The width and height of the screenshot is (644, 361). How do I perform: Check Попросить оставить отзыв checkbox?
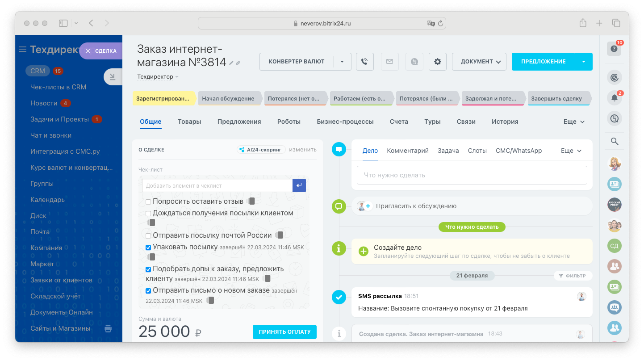click(148, 201)
